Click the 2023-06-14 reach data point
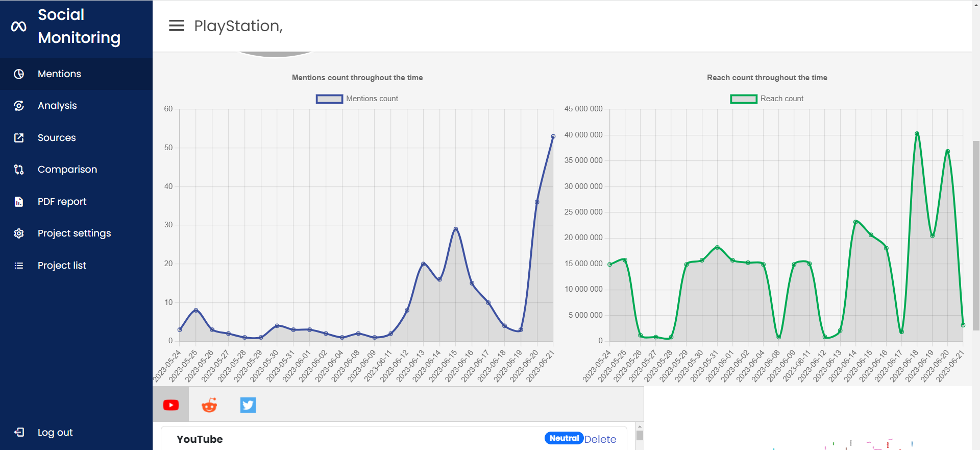This screenshot has width=980, height=450. click(855, 222)
